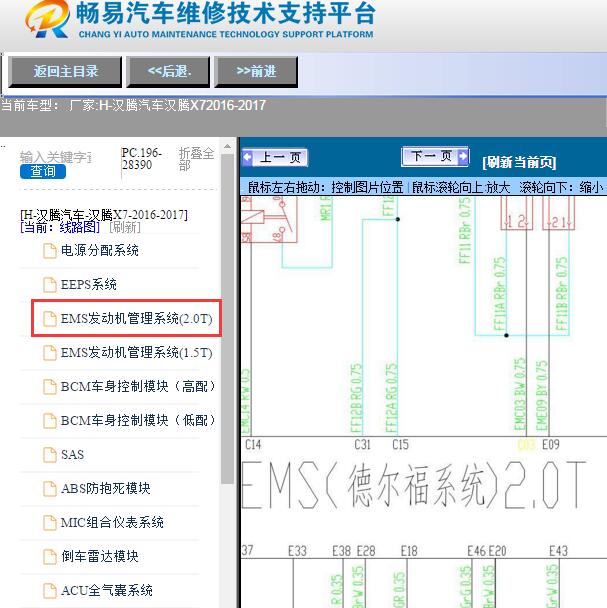607x608 pixels.
Task: Open the MIC组合仪表系统 item
Action: (112, 523)
